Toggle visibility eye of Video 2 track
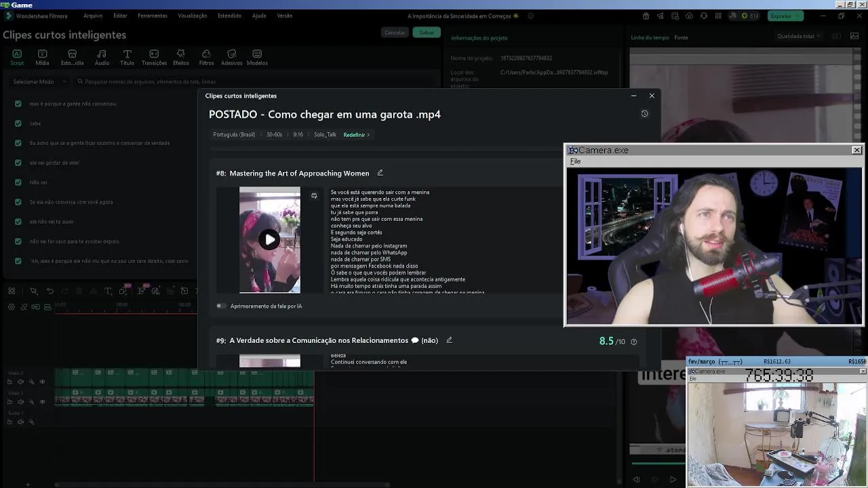This screenshot has height=488, width=868. point(42,382)
